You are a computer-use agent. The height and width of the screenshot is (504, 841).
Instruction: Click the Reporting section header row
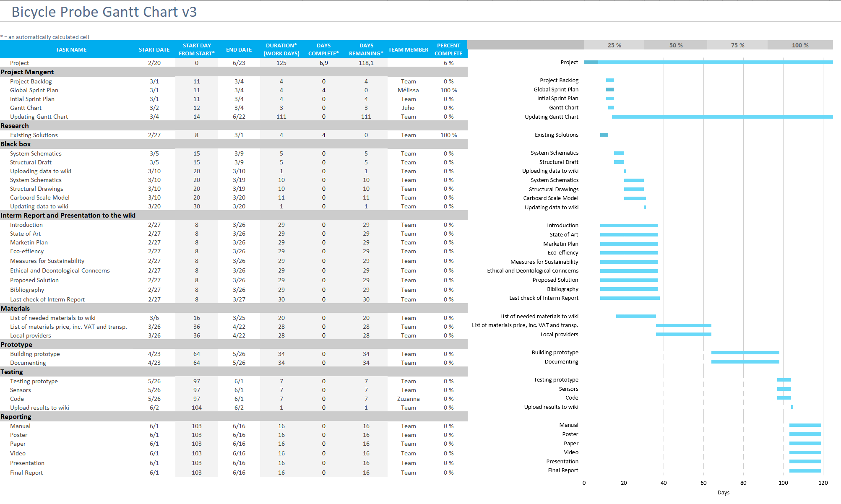click(16, 417)
